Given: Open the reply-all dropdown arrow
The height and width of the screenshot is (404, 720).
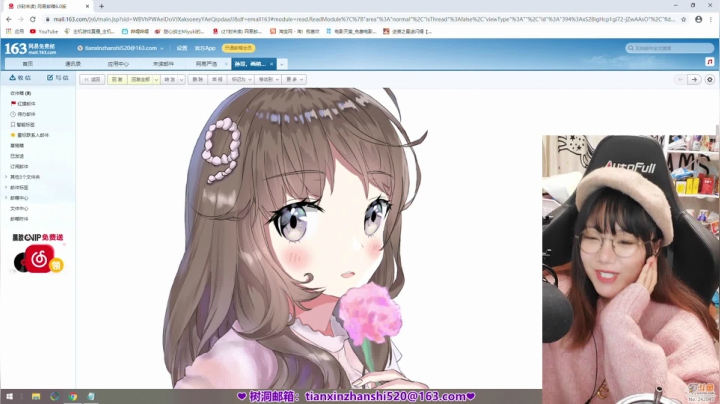Looking at the screenshot, I should 156,79.
